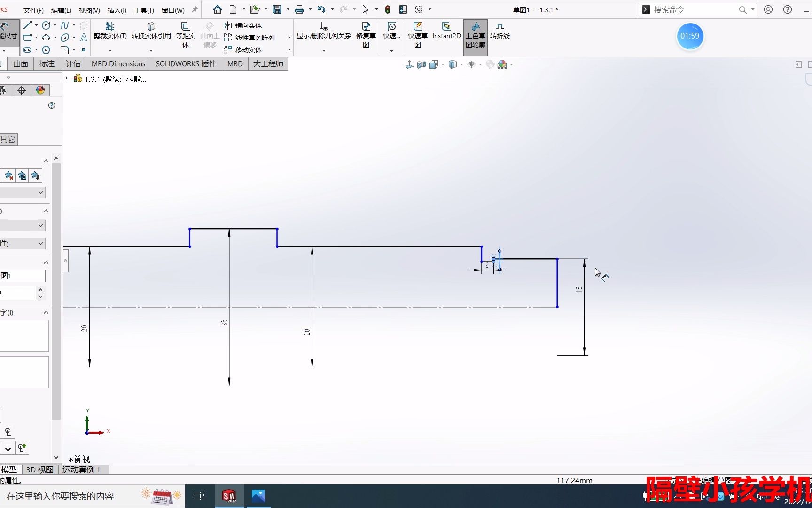
Task: Select the sketch Text tool
Action: coord(84,38)
